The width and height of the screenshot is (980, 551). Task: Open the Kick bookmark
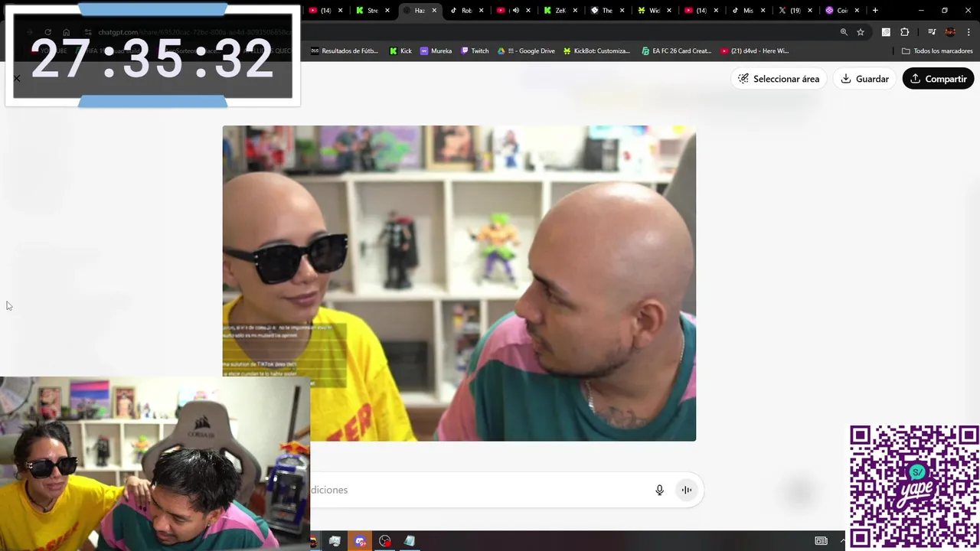coord(400,51)
